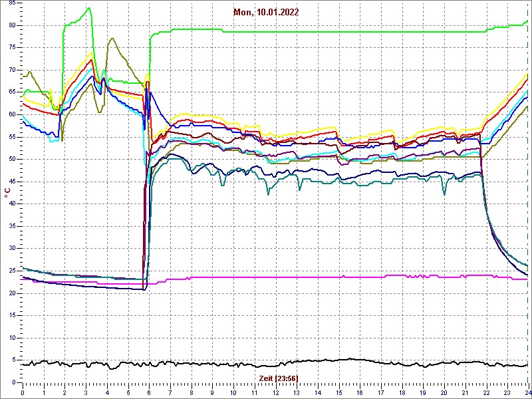Click hour 9 on the time axis
532x399 pixels.
click(x=212, y=392)
